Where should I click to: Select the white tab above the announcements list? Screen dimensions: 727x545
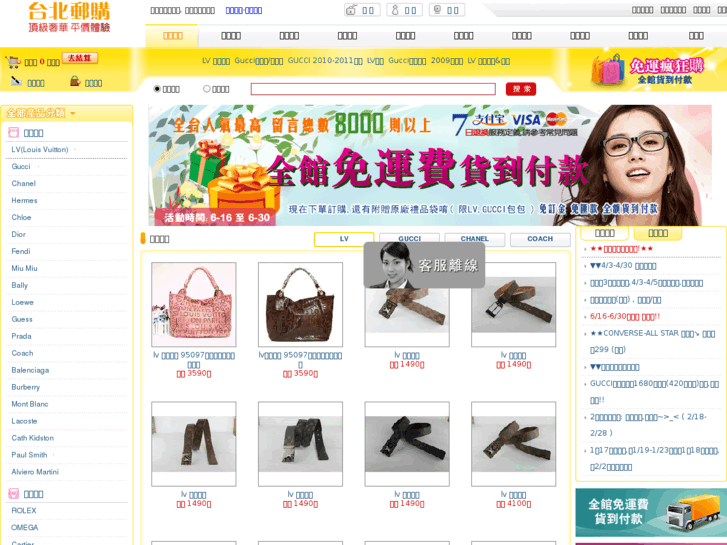pos(605,233)
